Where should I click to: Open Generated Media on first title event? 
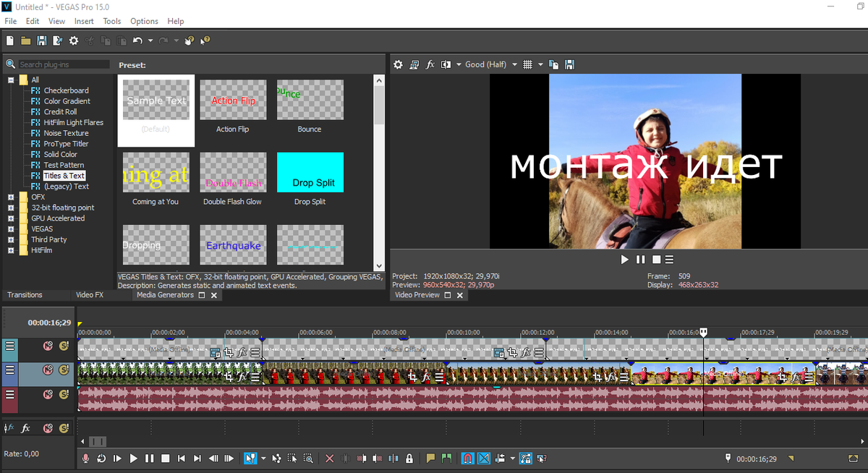[x=215, y=353]
